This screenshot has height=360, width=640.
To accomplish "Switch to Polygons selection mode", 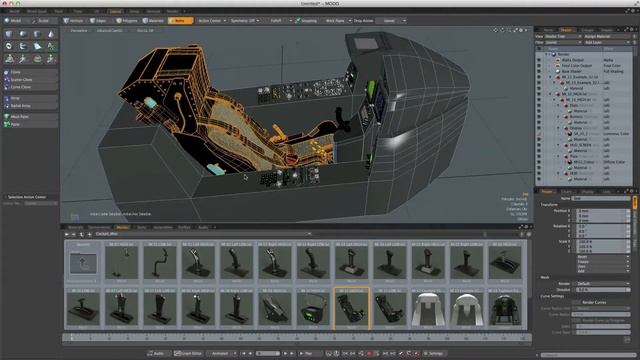I will click(127, 20).
